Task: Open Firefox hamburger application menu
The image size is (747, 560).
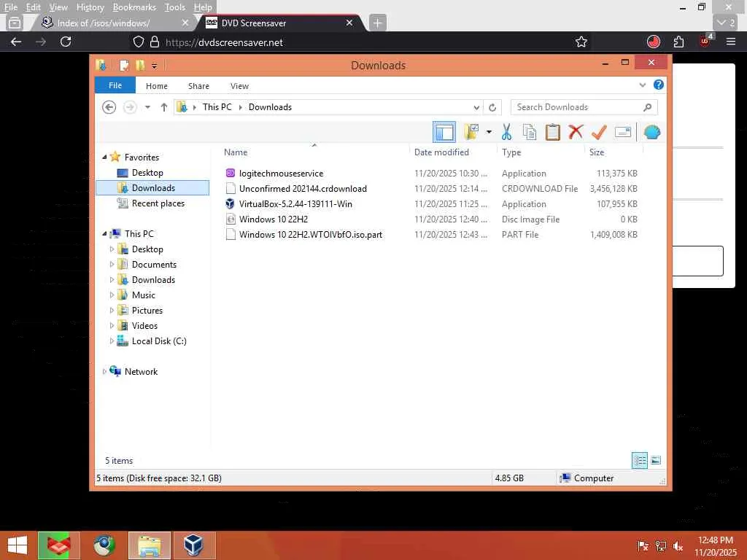Action: click(731, 42)
